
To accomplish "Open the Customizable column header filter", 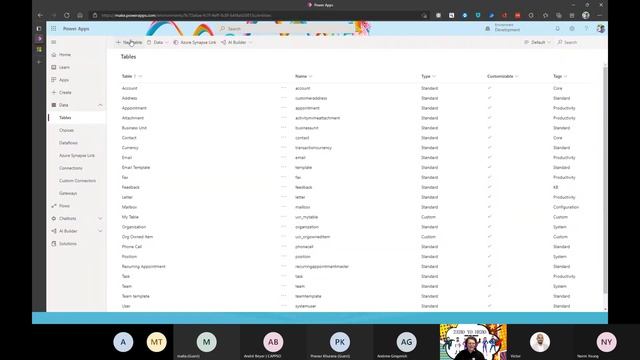I will (x=503, y=76).
